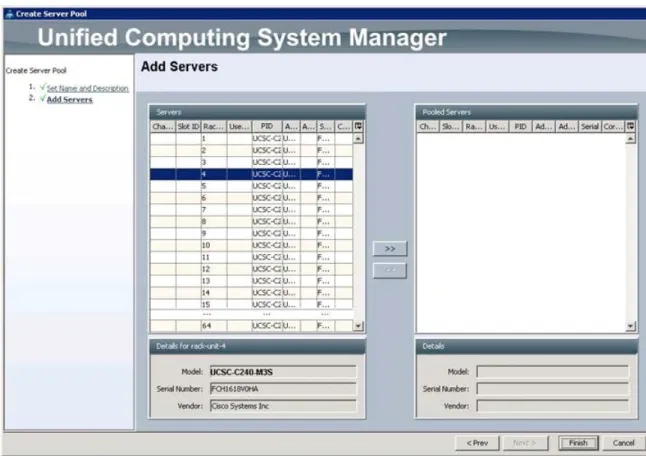
Task: Click the column chooser icon in Servers table
Action: 358,126
